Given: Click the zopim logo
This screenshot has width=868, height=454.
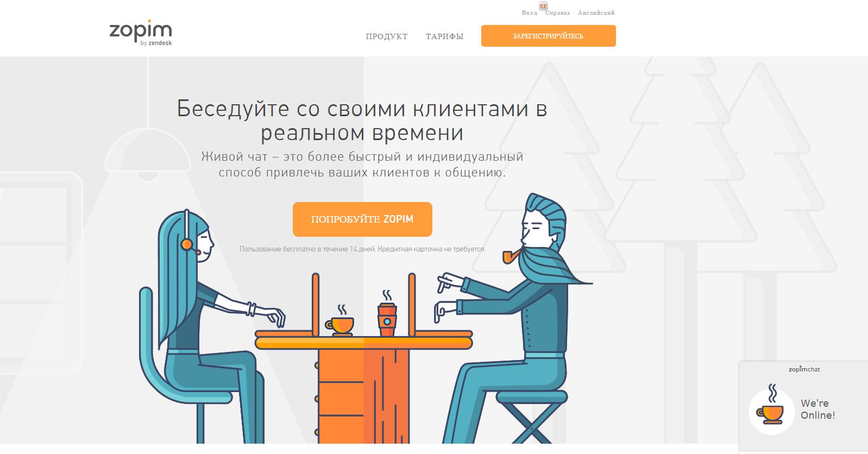Looking at the screenshot, I should pos(141,33).
